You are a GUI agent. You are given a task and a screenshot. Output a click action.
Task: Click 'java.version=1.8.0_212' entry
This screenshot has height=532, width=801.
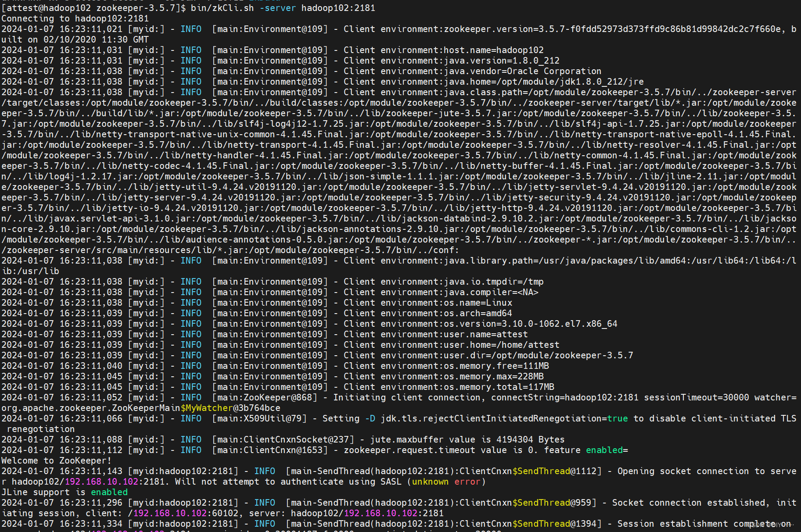click(x=502, y=61)
